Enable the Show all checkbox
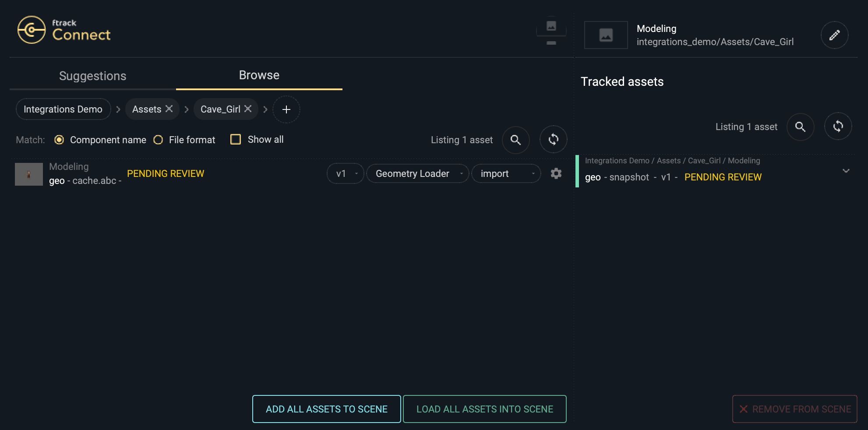 tap(236, 139)
